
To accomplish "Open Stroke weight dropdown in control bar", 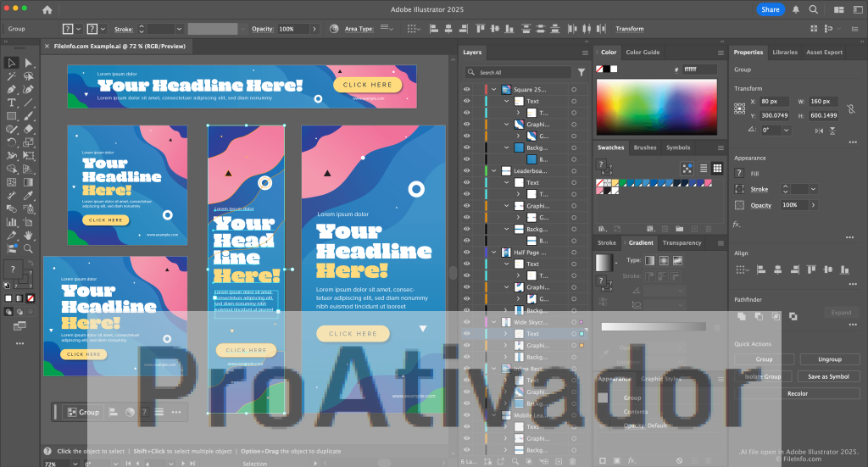I will (179, 29).
